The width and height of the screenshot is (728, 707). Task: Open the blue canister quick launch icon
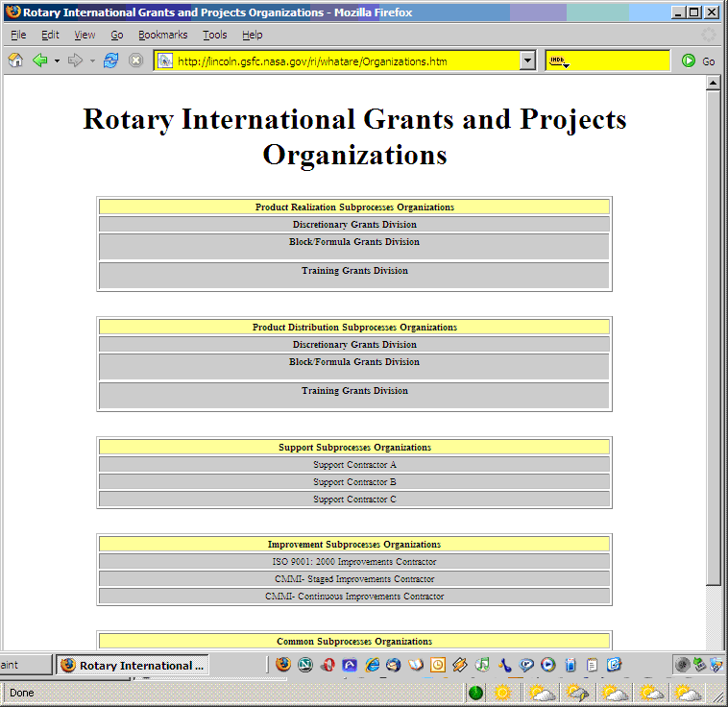pyautogui.click(x=570, y=665)
